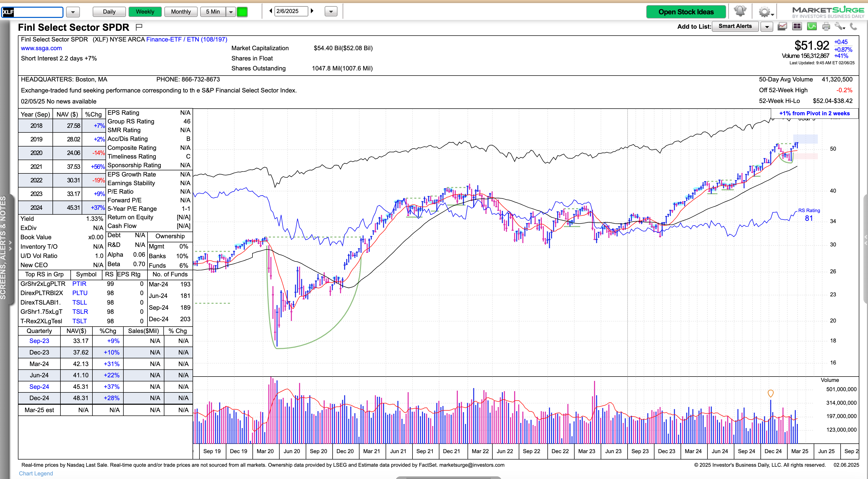This screenshot has height=479, width=868.
Task: Click the green real-time indicator square
Action: pos(242,12)
